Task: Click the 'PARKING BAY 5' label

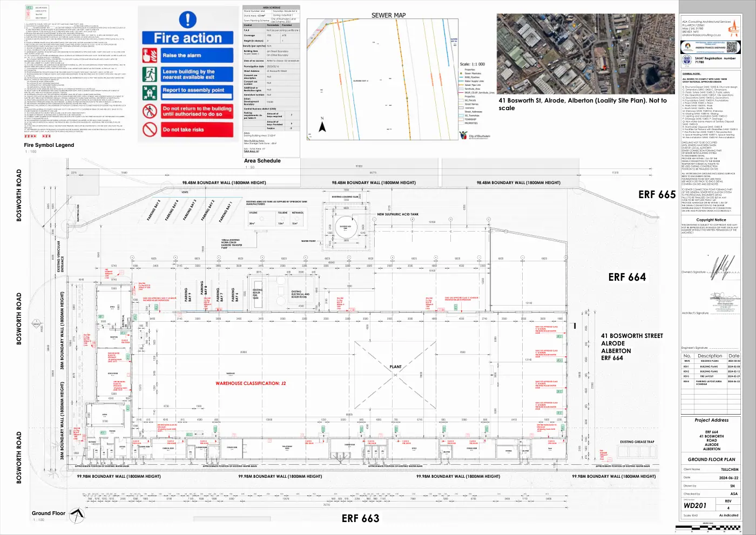Action: 154,209
